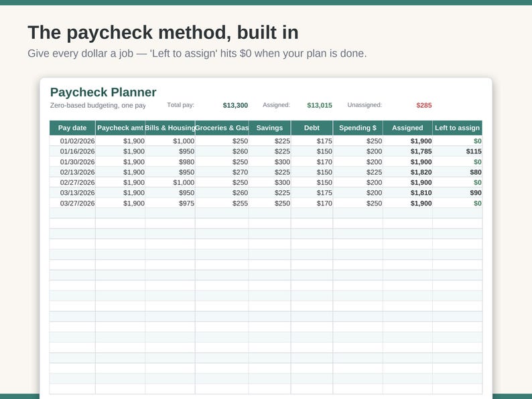Screen dimensions: 532x399
Task: Click the Assigned total $13,015
Action: 320,105
